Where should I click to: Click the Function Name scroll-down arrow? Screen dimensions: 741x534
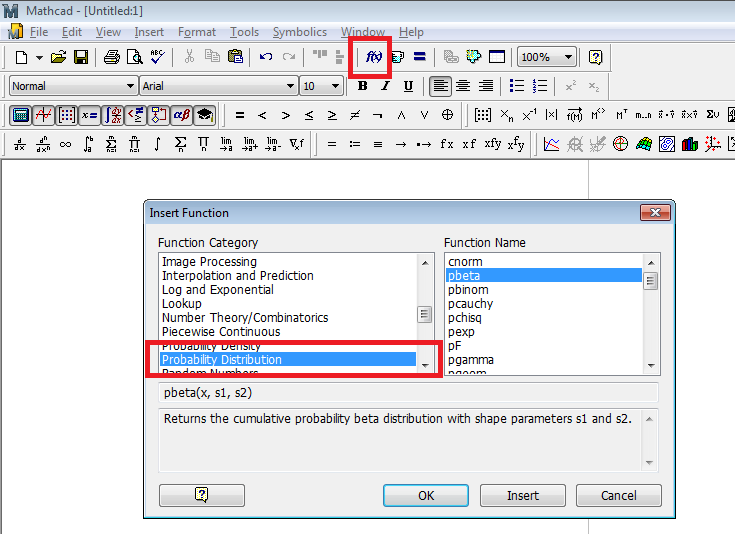coord(651,365)
